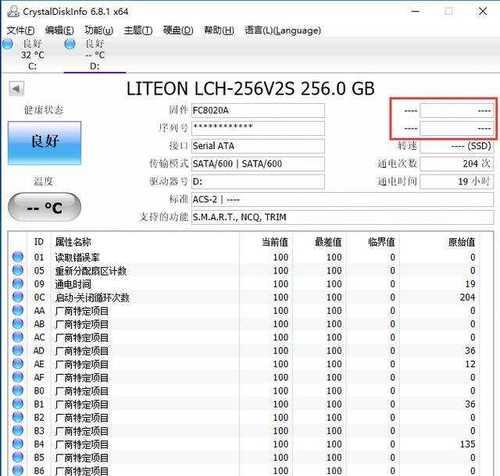The width and height of the screenshot is (500, 476).
Task: Open the 主题(T) menu
Action: click(x=138, y=31)
